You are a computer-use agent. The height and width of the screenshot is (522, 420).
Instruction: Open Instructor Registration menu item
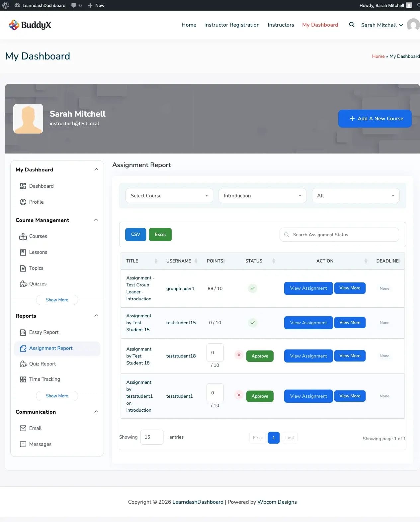click(232, 25)
